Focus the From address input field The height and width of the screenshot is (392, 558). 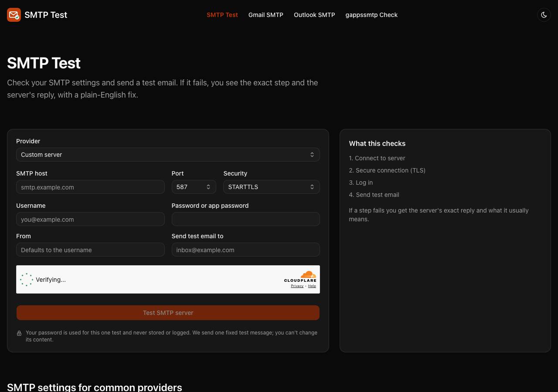pyautogui.click(x=90, y=250)
